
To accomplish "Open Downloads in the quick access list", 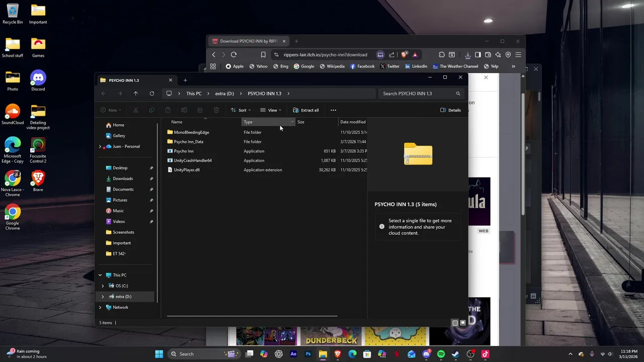I will (123, 178).
